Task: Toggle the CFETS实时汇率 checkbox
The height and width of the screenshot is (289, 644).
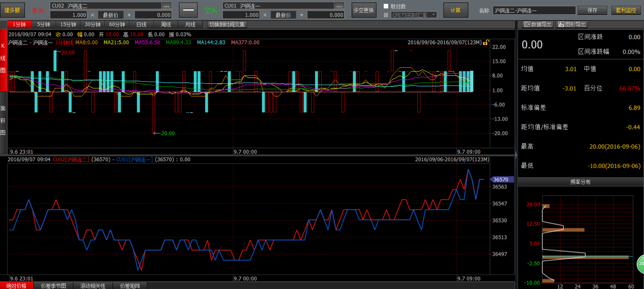Action: tap(386, 15)
